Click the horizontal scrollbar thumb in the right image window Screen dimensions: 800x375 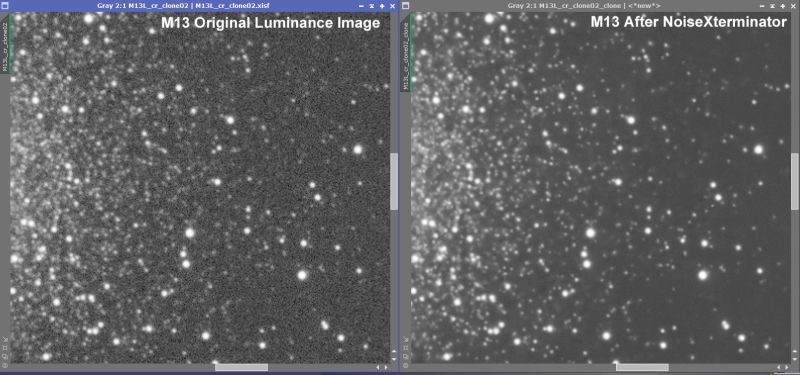pos(642,367)
